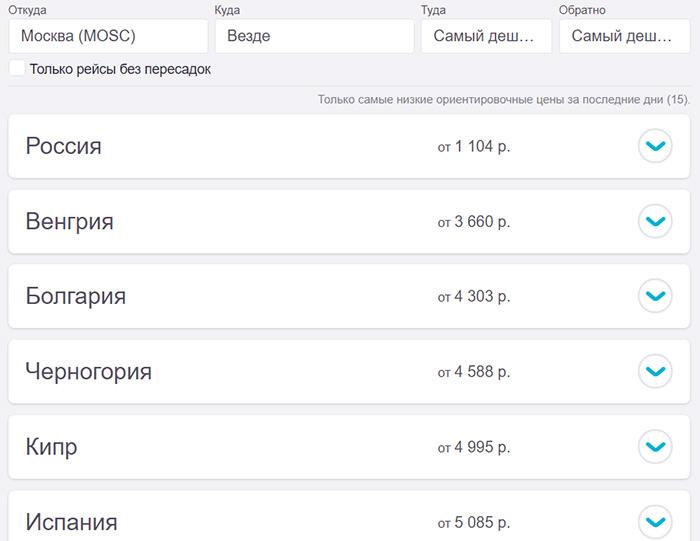This screenshot has height=541, width=700.
Task: Expand the Венгрия chevron icon
Action: tap(655, 221)
